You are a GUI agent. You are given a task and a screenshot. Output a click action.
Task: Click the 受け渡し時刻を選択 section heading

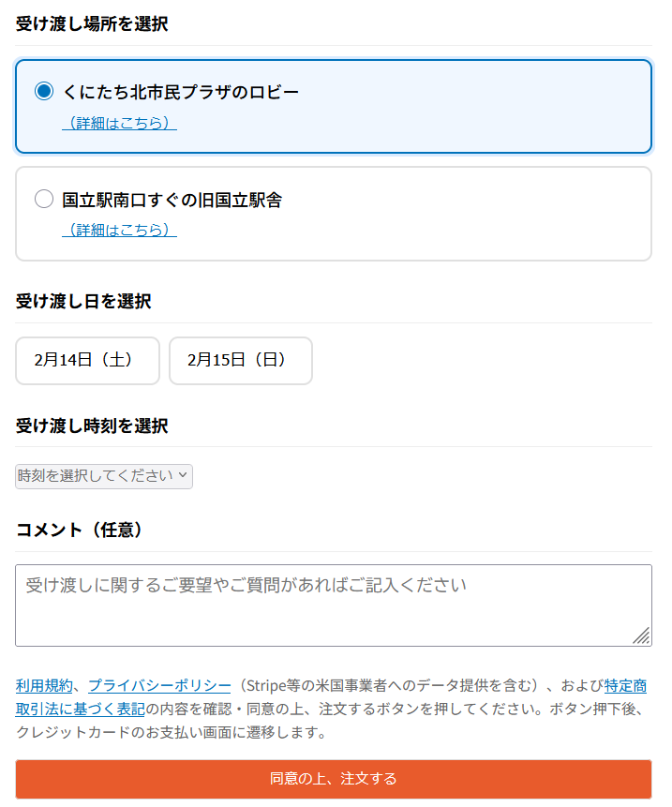[x=92, y=426]
